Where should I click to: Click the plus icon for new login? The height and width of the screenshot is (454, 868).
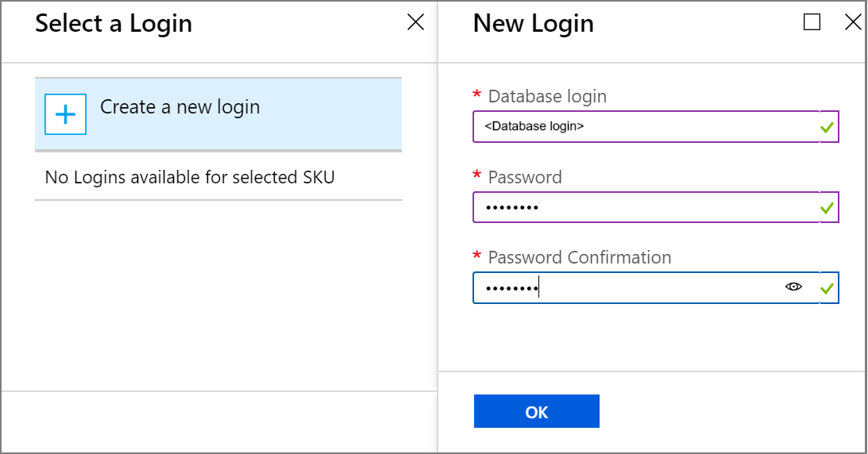point(65,115)
